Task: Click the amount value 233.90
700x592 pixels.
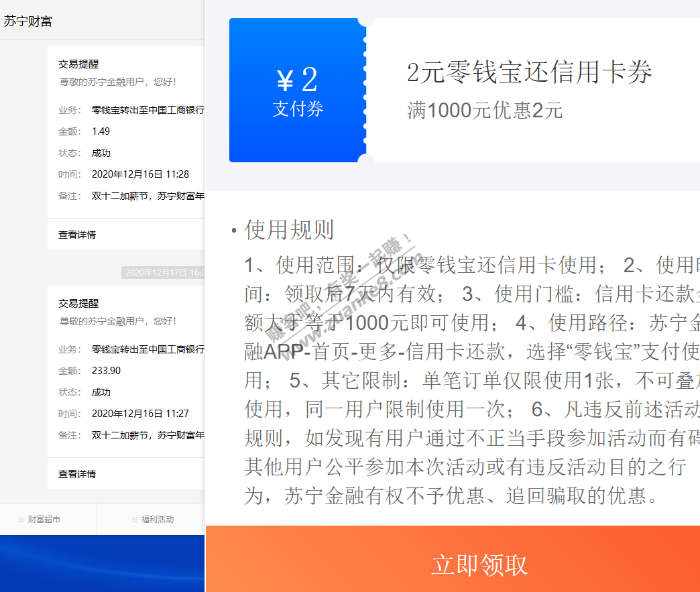Action: [x=106, y=371]
